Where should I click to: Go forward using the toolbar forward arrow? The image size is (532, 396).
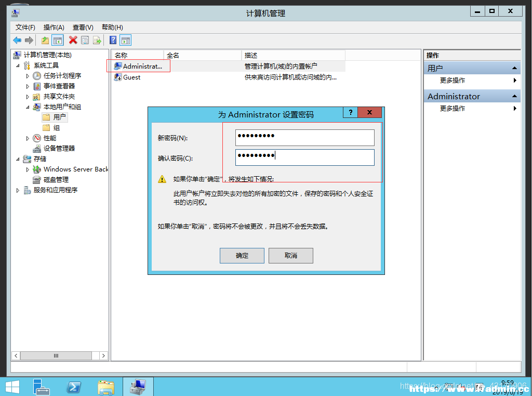pyautogui.click(x=29, y=41)
